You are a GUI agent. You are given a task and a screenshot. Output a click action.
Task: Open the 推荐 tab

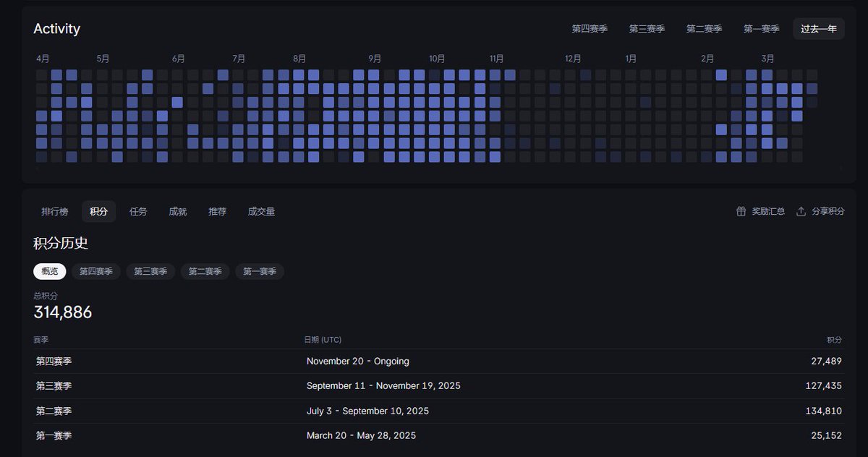pos(217,211)
